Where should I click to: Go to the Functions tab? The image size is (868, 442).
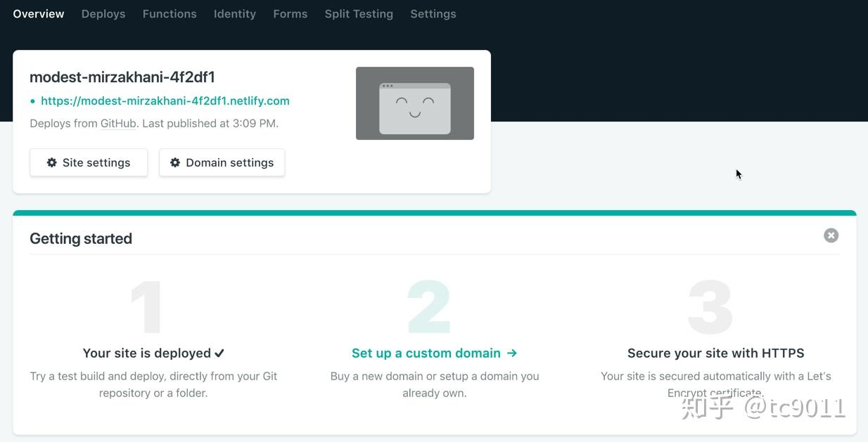click(x=170, y=14)
